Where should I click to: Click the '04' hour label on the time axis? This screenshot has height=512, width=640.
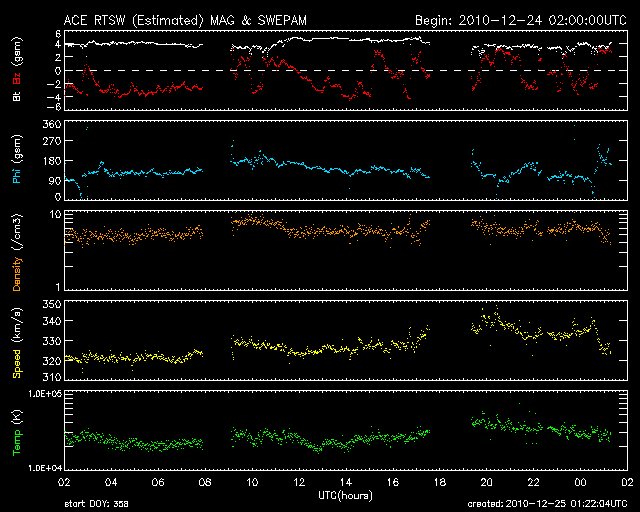point(111,482)
